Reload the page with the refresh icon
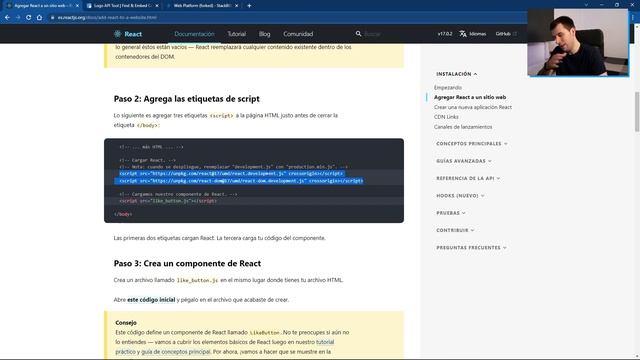 (x=28, y=18)
